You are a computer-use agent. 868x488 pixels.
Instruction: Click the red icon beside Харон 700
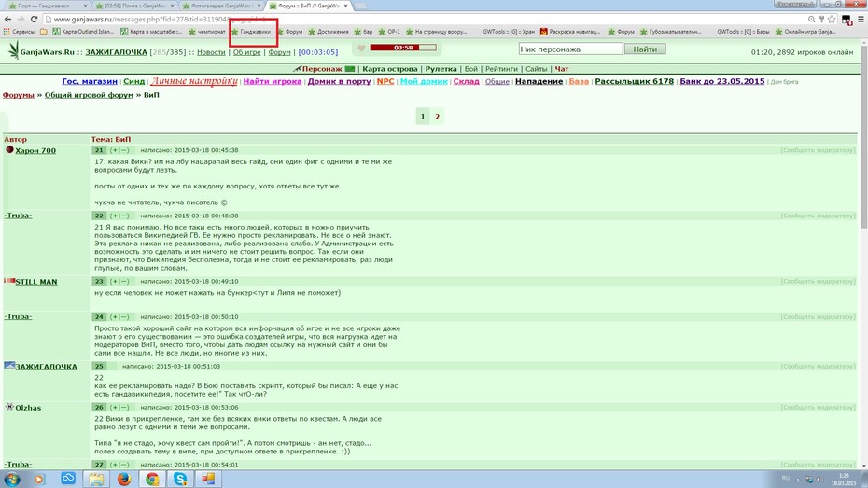click(x=9, y=150)
